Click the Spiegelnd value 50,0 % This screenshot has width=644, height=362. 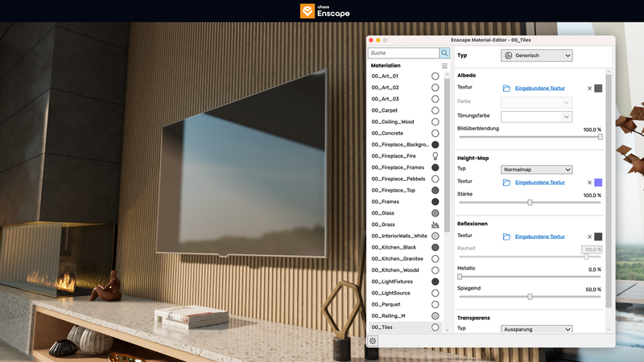click(x=593, y=290)
